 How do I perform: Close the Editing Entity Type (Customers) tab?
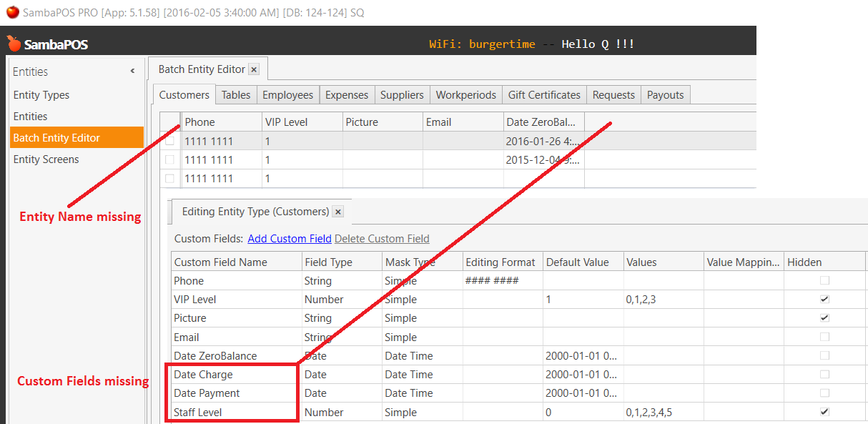point(338,212)
